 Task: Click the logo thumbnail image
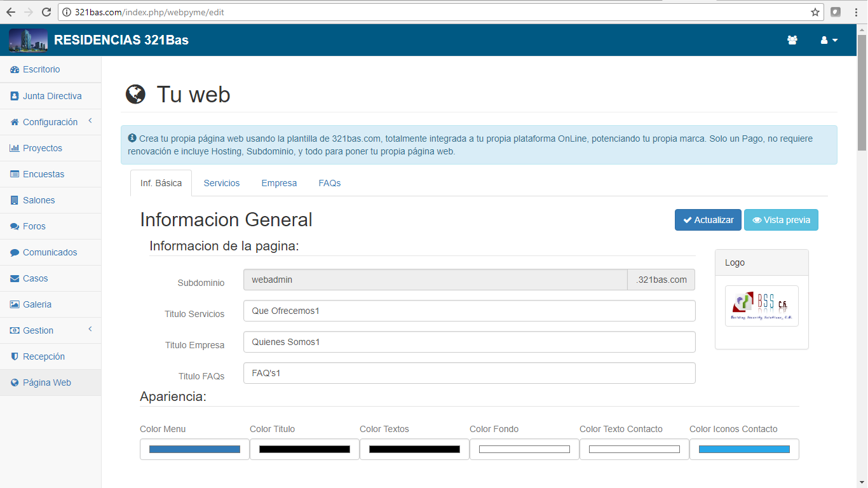pos(761,306)
